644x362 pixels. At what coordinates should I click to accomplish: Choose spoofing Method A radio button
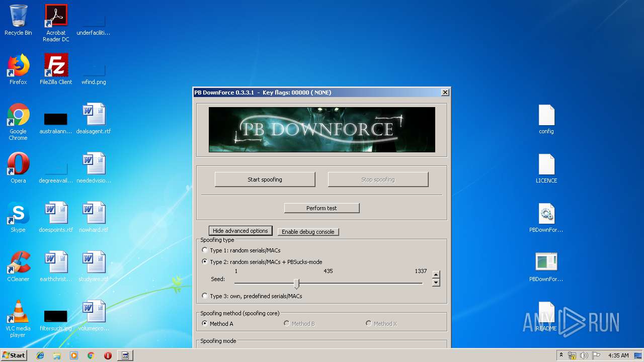pos(217,324)
